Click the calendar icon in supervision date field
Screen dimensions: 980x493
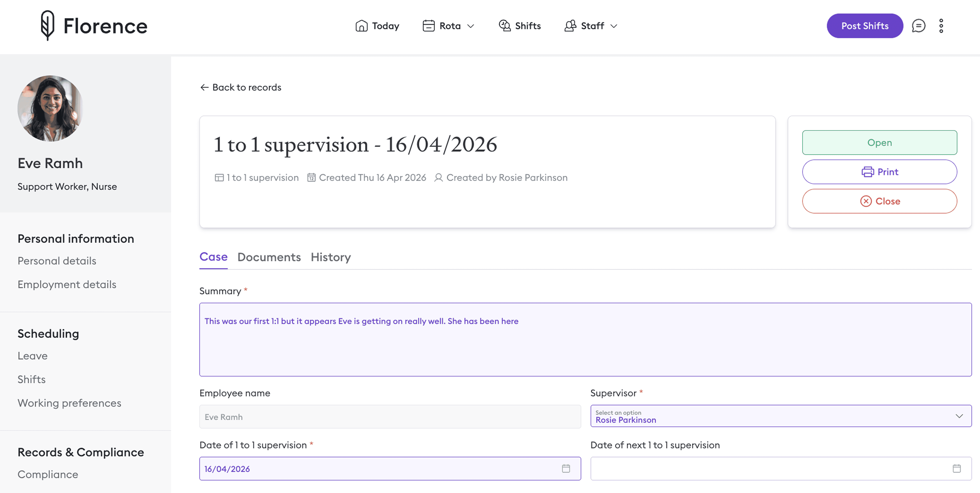point(566,468)
